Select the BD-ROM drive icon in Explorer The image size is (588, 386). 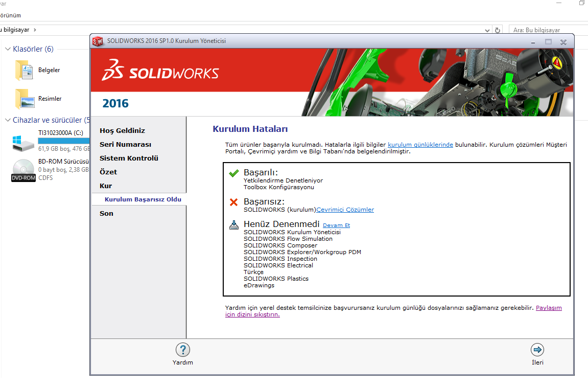(23, 170)
